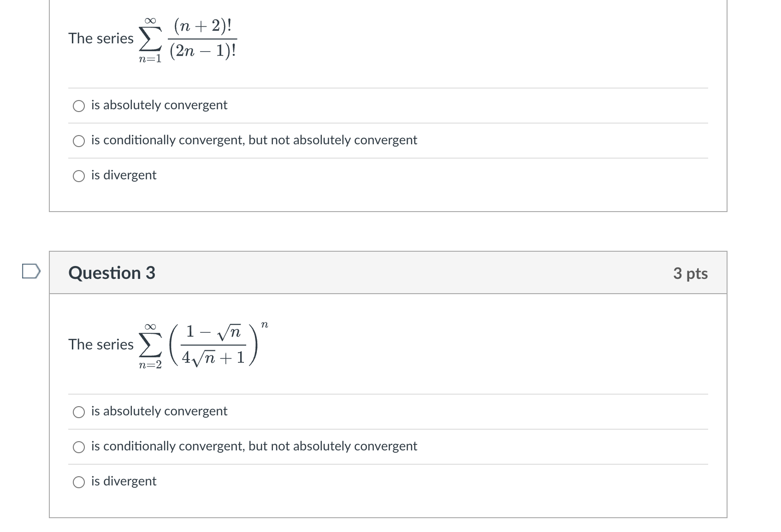Click "The series" text in Question 3
Viewport: 781px width, 532px height.
point(101,344)
